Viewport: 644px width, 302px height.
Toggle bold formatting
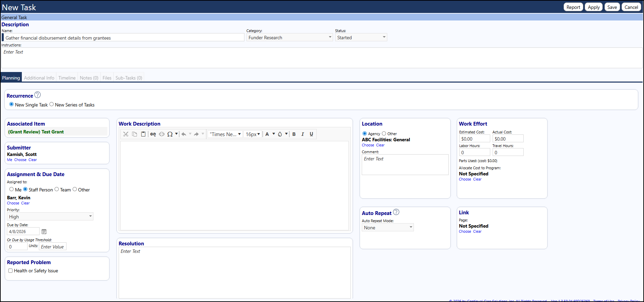coord(294,134)
